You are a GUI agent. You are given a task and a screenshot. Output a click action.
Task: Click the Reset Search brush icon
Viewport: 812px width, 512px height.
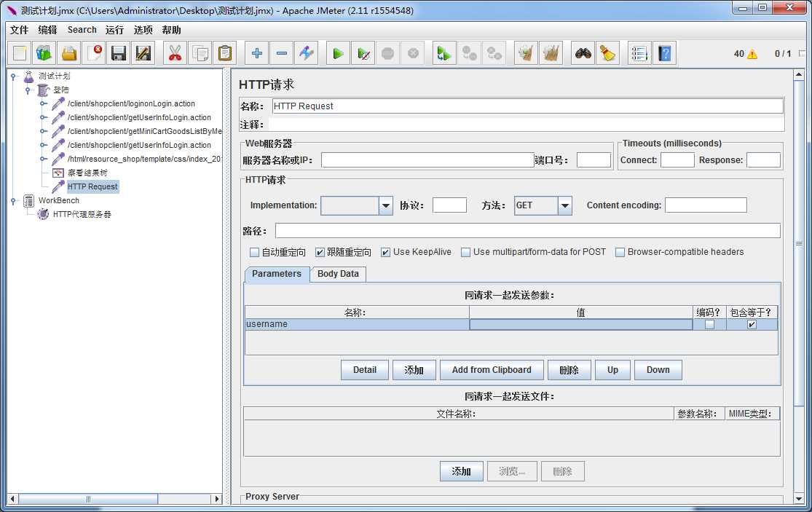coord(607,53)
